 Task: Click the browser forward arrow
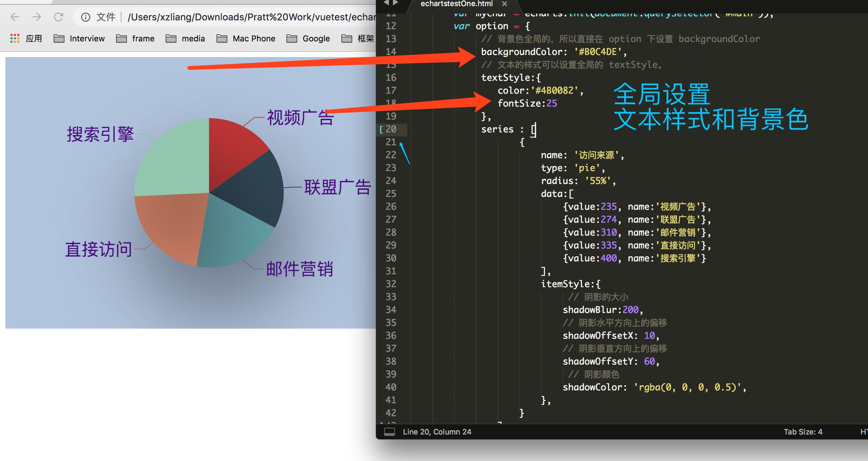pos(37,17)
